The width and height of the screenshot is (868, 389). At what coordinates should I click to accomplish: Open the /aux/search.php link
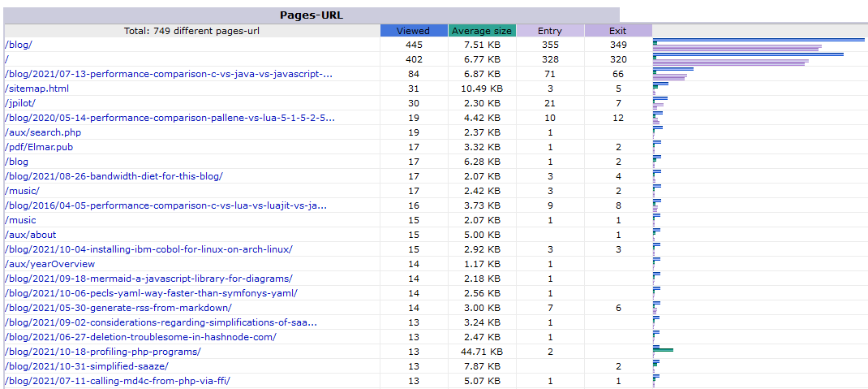pos(43,132)
